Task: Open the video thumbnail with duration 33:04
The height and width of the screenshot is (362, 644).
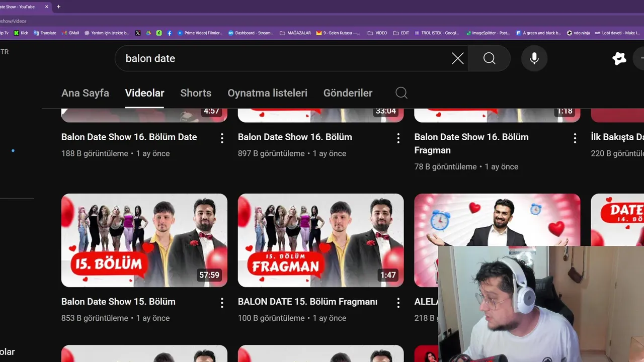Action: [x=320, y=115]
